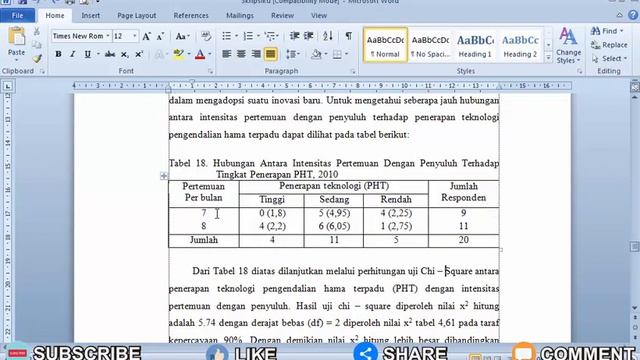This screenshot has height=360, width=640.
Task: Click the vertical scrollbar down arrow
Action: click(x=635, y=308)
